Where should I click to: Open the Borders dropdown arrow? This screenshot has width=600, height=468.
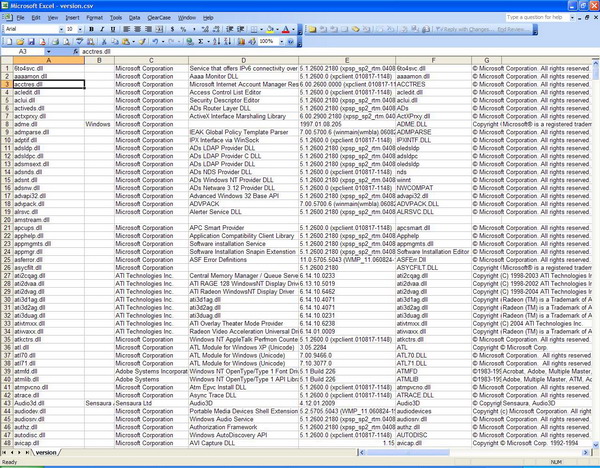coord(261,29)
